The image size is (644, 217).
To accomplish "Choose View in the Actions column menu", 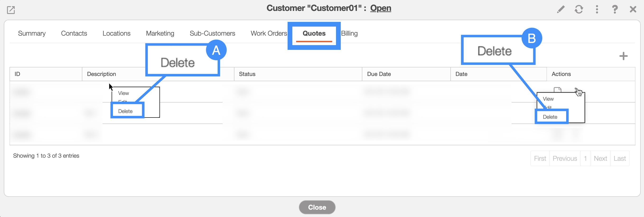I will pyautogui.click(x=548, y=99).
